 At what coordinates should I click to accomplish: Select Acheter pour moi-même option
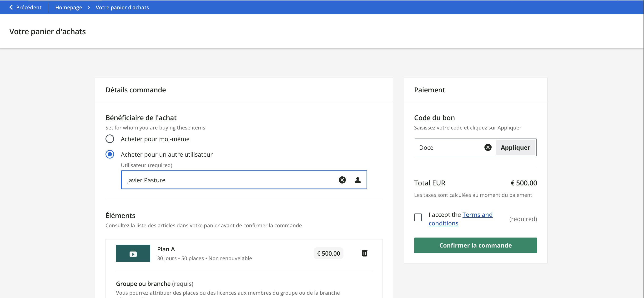tap(110, 139)
